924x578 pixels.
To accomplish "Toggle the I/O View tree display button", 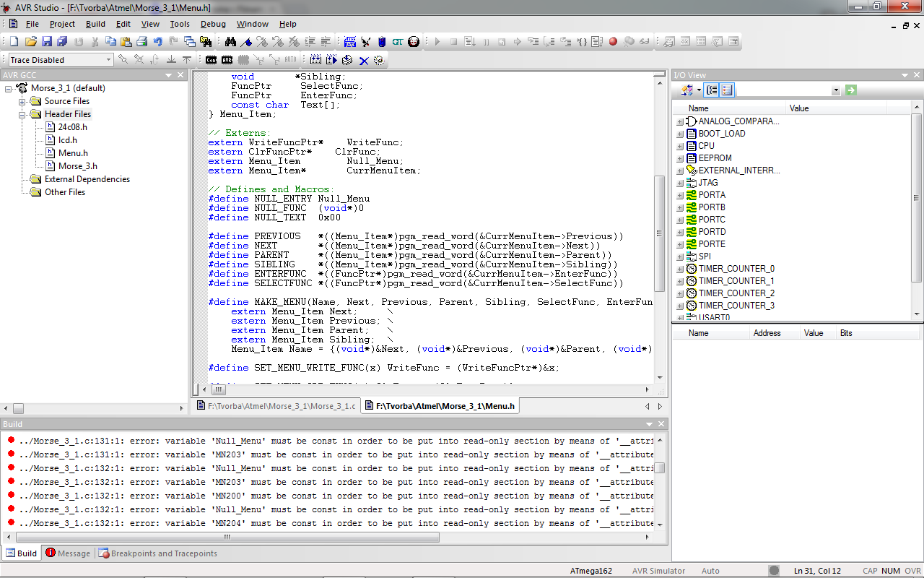I will [712, 90].
